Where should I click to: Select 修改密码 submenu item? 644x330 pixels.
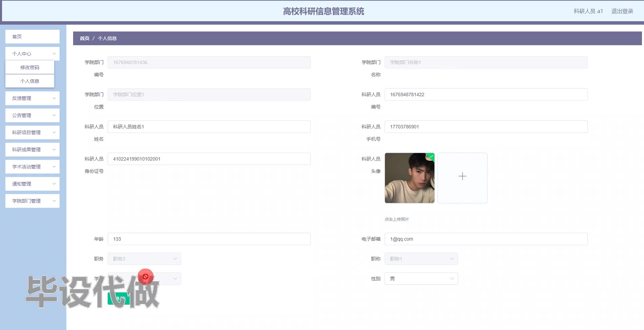click(30, 67)
